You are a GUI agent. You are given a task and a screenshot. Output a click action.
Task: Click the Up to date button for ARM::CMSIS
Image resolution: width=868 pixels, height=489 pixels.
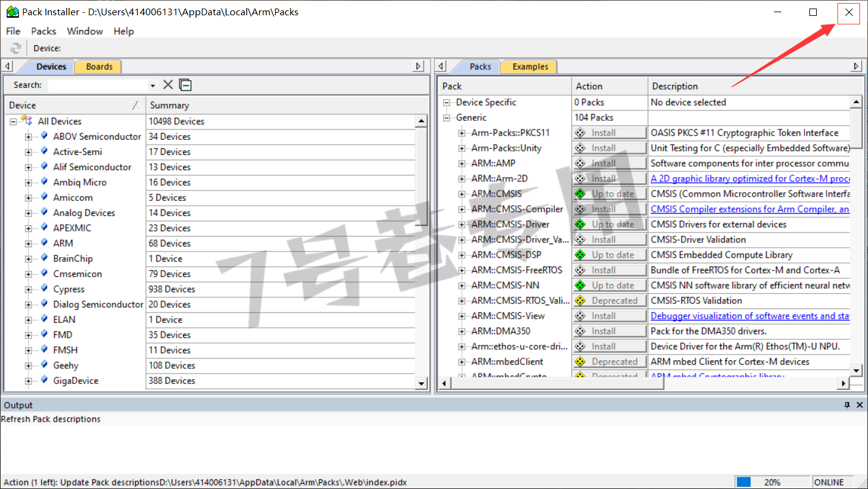point(609,194)
